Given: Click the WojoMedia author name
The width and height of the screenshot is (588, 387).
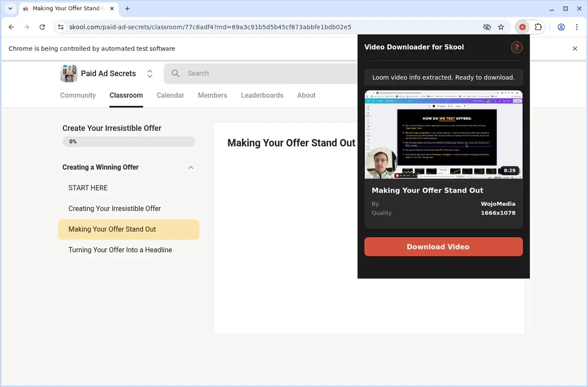Looking at the screenshot, I should [498, 204].
